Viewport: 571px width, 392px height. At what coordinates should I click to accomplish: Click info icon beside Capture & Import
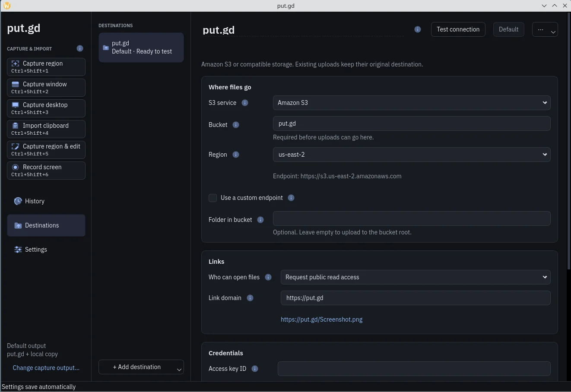[80, 48]
